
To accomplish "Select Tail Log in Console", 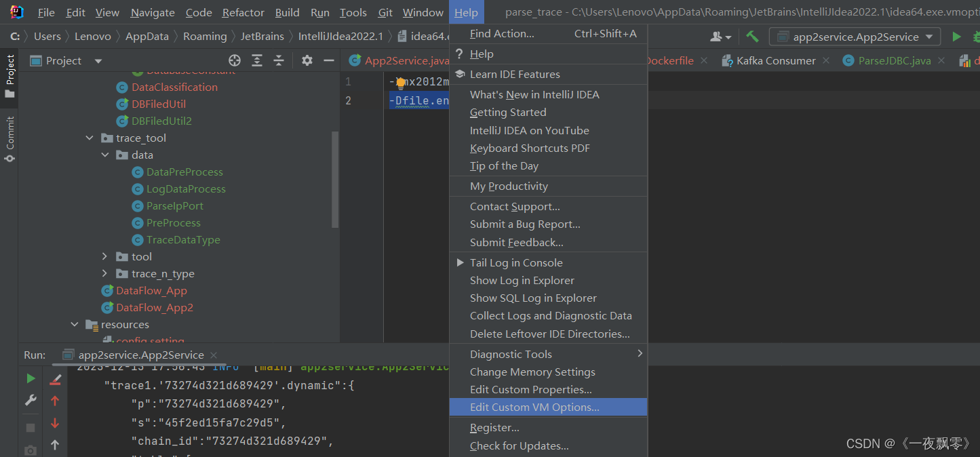I will [548, 262].
